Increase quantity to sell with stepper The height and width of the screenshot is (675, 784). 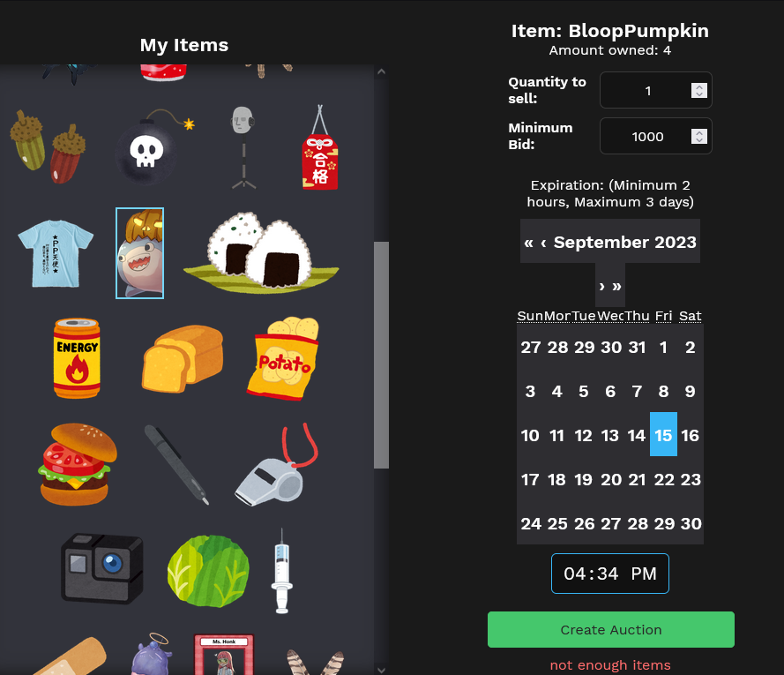tap(699, 86)
